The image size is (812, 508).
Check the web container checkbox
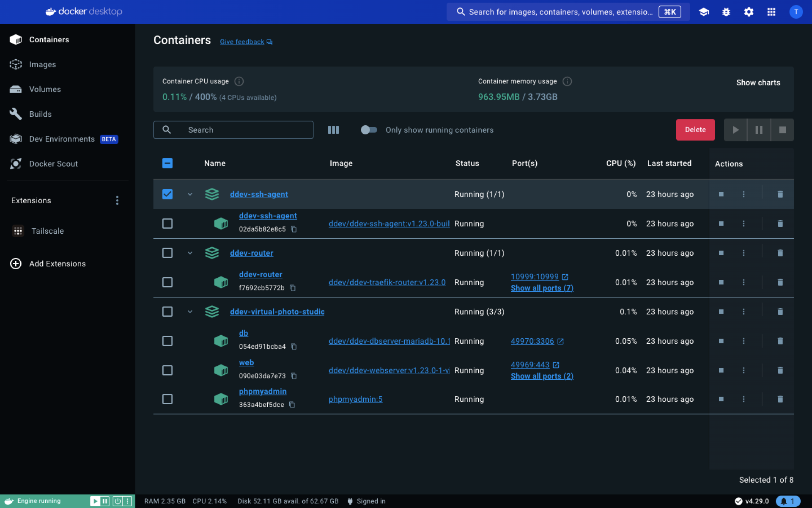point(167,370)
